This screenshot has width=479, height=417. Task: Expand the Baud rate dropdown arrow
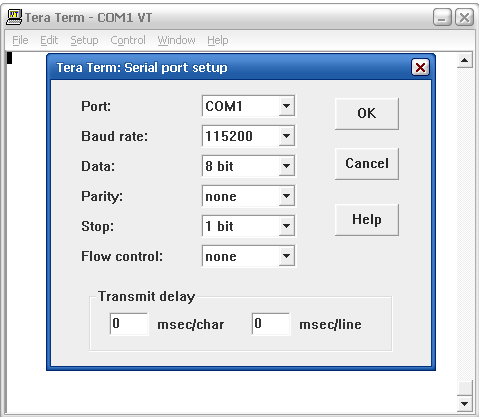(x=286, y=136)
